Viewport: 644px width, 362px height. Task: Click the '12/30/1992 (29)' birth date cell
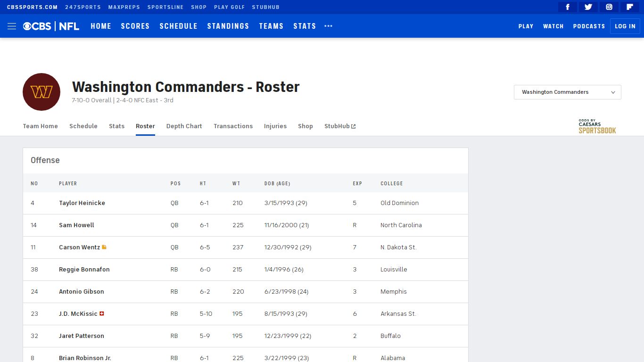[288, 247]
